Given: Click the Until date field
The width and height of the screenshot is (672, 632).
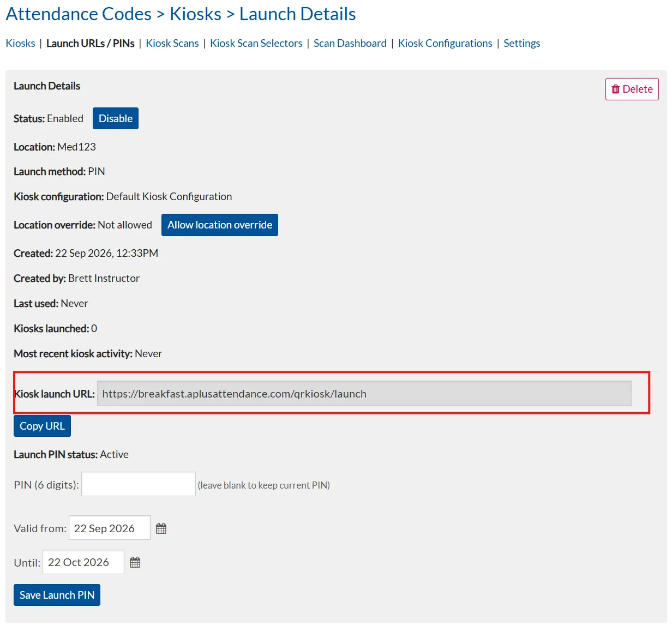Looking at the screenshot, I should [x=83, y=562].
